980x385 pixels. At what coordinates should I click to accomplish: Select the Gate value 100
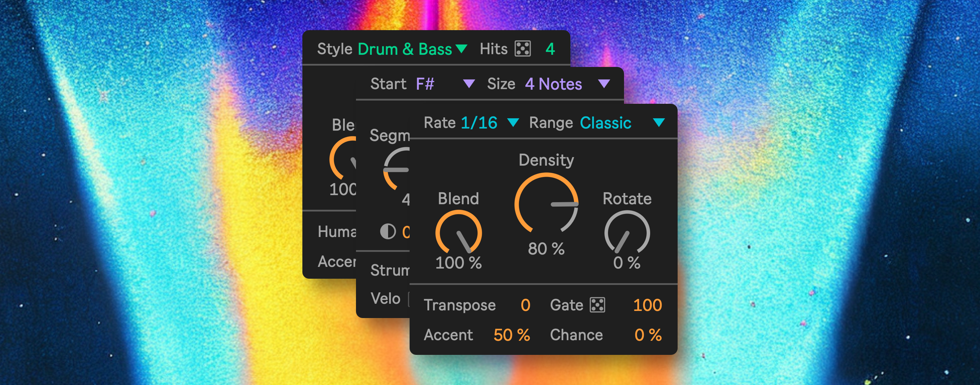[x=647, y=305]
